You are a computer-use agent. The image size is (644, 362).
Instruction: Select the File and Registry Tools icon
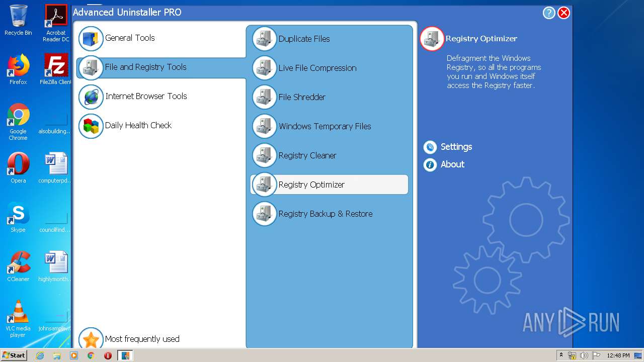click(91, 68)
